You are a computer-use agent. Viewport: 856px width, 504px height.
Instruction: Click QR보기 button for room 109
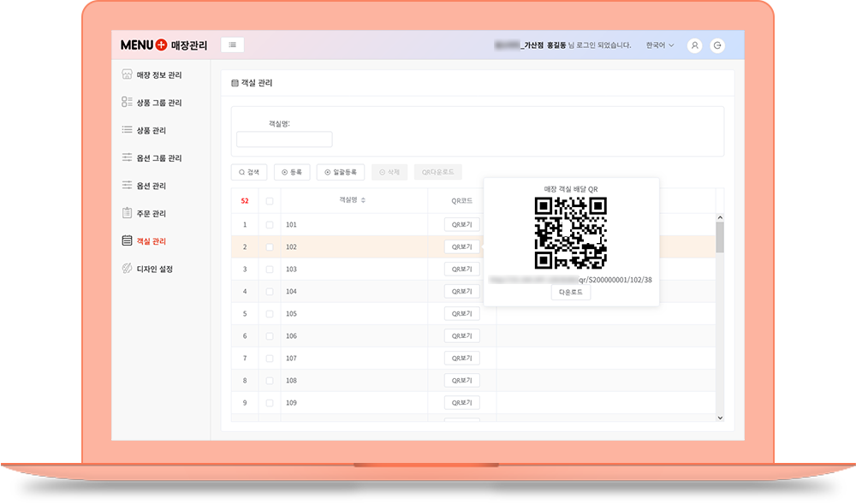[x=462, y=403]
